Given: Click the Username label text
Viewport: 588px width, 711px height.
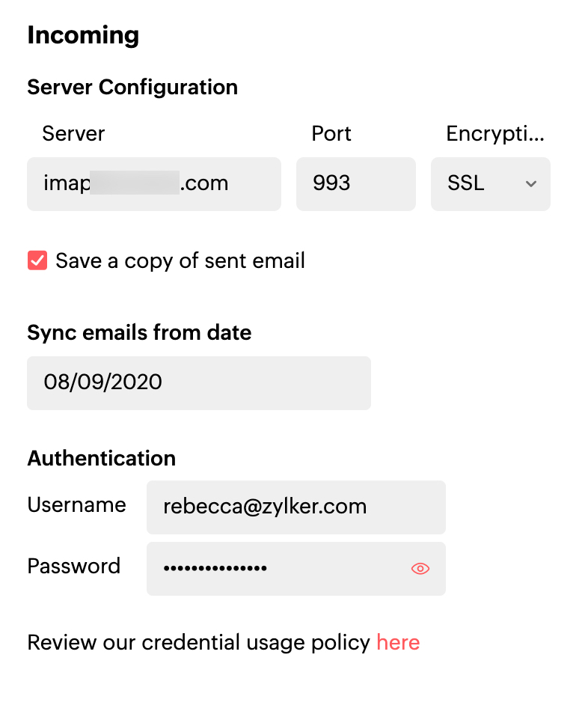Looking at the screenshot, I should [x=76, y=505].
